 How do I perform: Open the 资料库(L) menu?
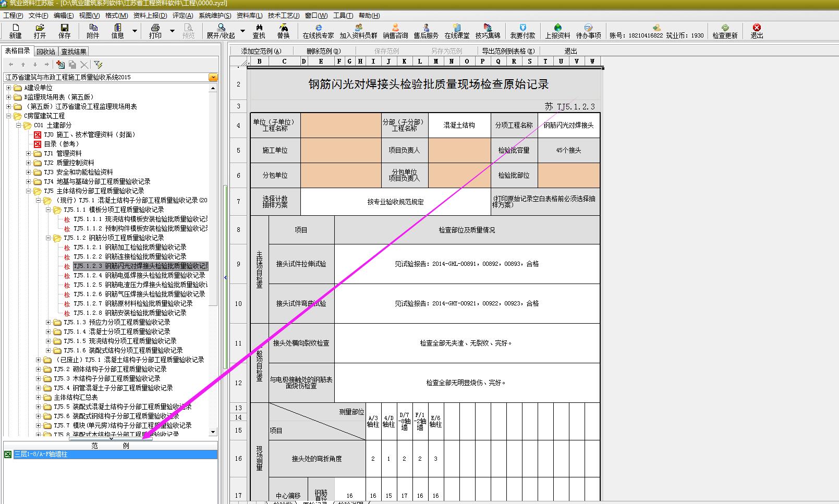click(x=249, y=16)
